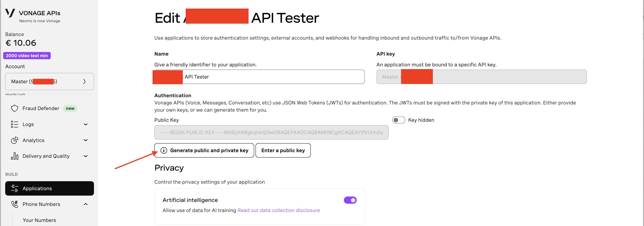Click the Phone Numbers handset icon

[x=14, y=204]
